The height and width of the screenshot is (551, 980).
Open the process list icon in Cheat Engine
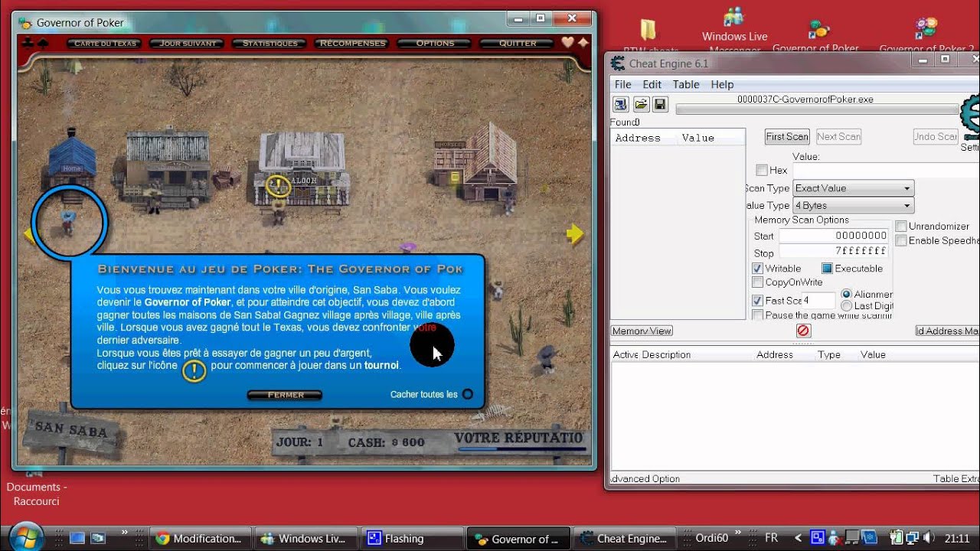620,104
